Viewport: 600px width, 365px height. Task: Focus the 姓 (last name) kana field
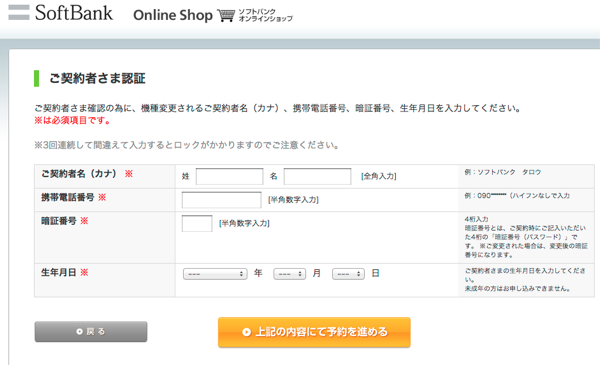point(230,176)
